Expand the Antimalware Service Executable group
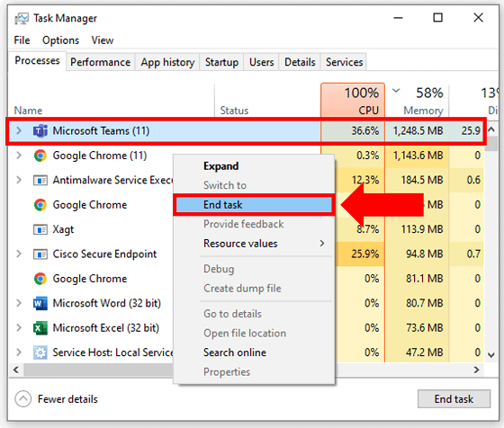 pyautogui.click(x=19, y=180)
